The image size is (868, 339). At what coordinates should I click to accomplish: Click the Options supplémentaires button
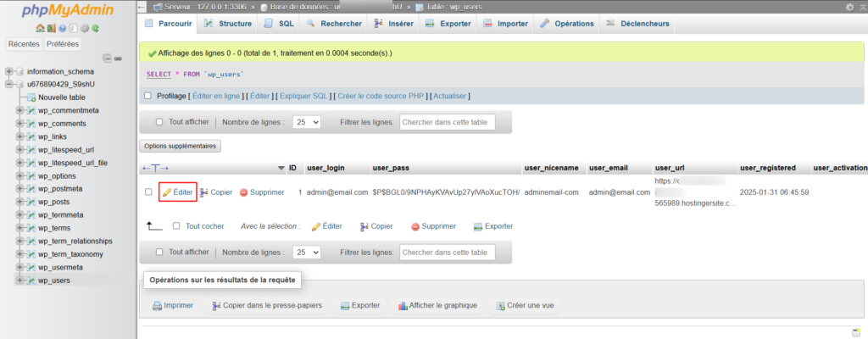click(181, 147)
